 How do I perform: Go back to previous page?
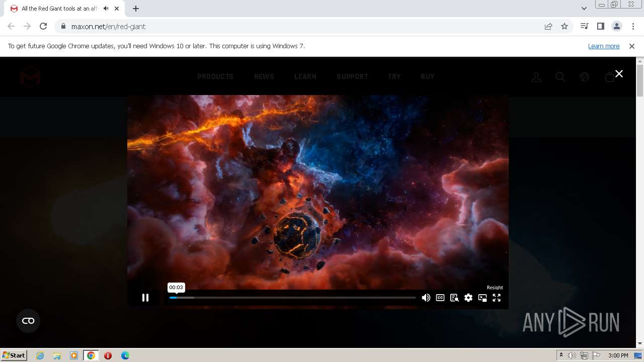11,26
